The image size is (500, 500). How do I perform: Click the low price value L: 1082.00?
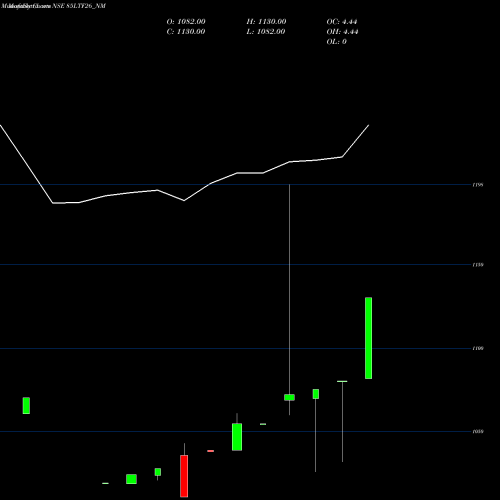click(x=266, y=32)
